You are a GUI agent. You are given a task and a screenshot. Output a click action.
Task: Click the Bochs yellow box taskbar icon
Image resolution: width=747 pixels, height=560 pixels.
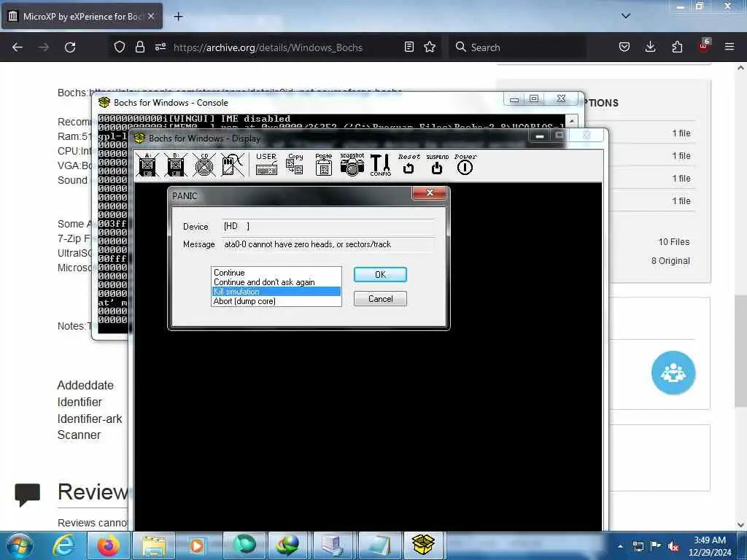[423, 545]
